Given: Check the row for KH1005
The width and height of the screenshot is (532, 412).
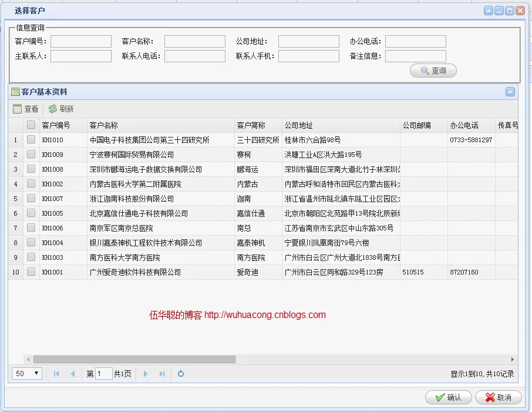Looking at the screenshot, I should pos(31,213).
